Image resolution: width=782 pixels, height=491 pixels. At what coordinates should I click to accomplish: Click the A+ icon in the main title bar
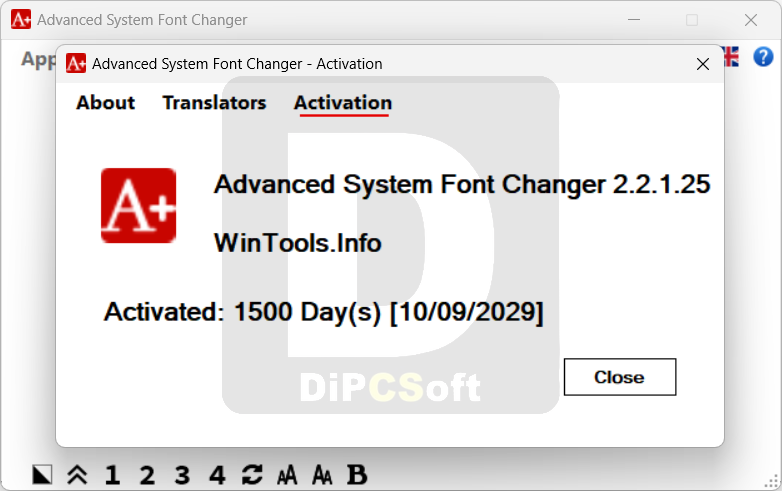tap(21, 19)
